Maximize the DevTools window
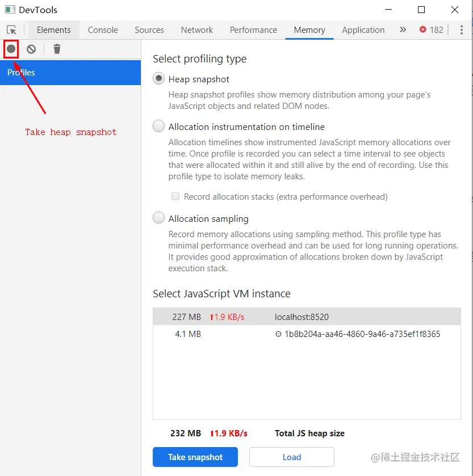Viewport: 473px width, 476px height. (421, 10)
